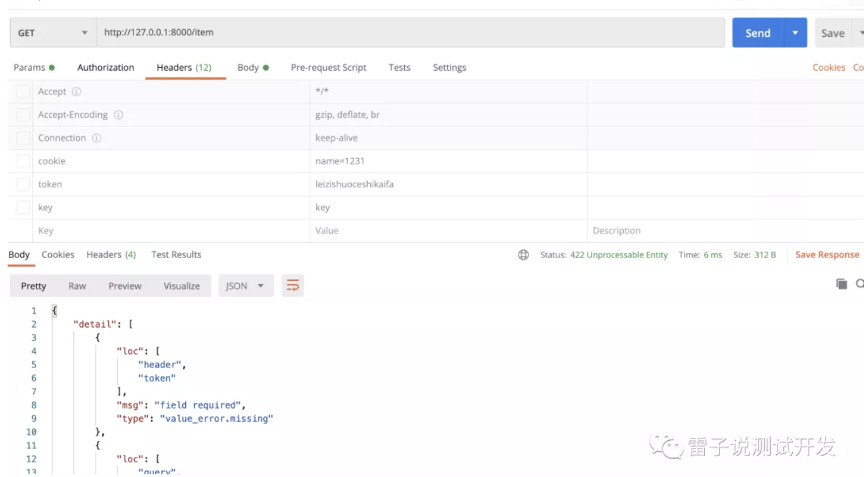Open the Pre-request Script tab
This screenshot has width=868, height=477.
pos(328,68)
